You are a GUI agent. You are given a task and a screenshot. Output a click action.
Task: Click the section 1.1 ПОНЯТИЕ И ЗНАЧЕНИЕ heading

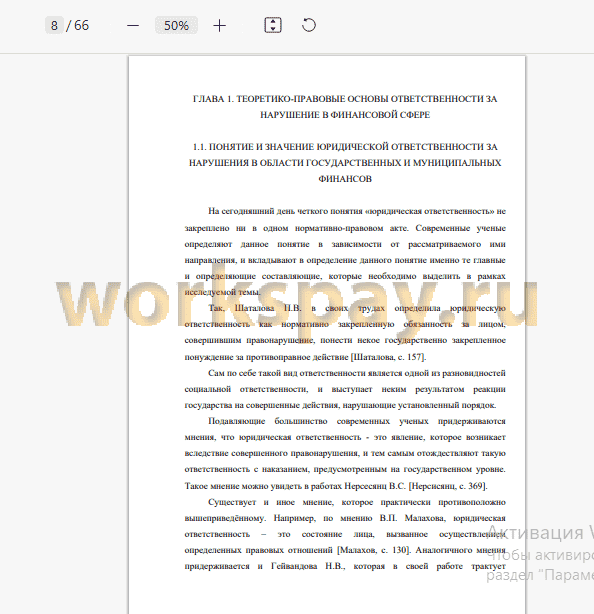(345, 163)
